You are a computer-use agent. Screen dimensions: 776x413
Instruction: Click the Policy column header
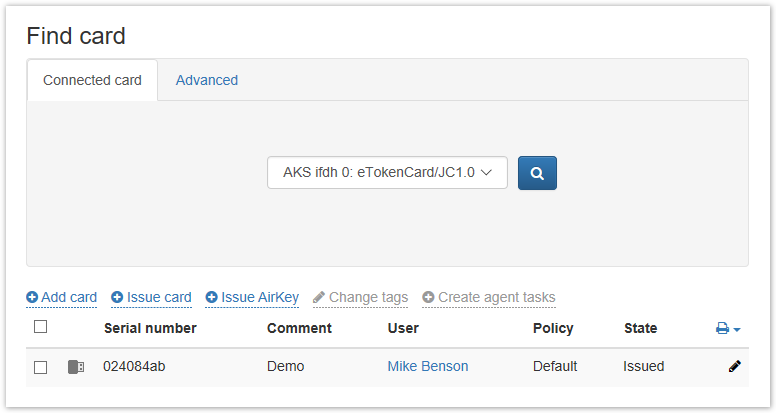[x=553, y=328]
